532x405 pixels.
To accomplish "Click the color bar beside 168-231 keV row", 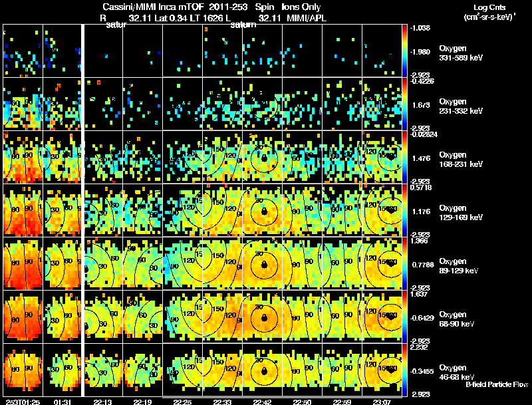I will pyautogui.click(x=404, y=158).
